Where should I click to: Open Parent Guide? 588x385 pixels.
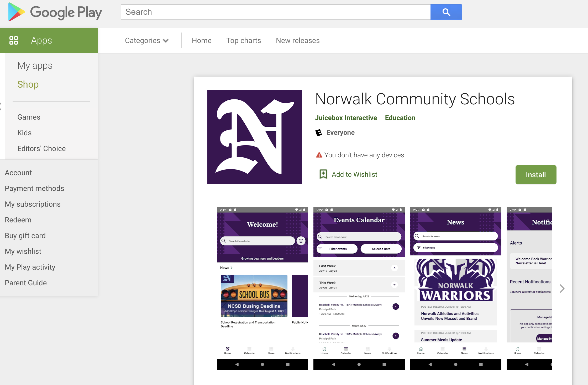(26, 283)
